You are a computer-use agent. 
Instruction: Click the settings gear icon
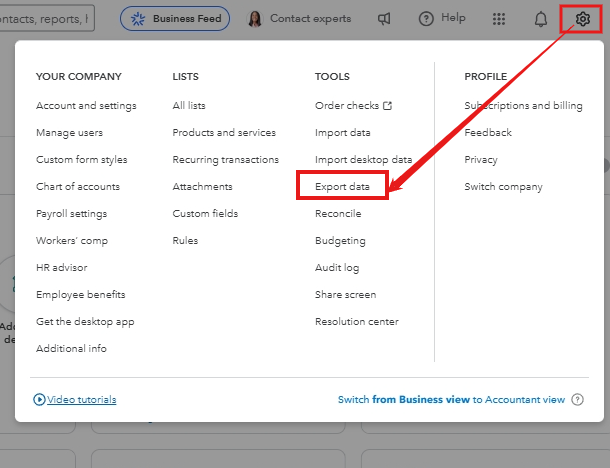coord(583,18)
